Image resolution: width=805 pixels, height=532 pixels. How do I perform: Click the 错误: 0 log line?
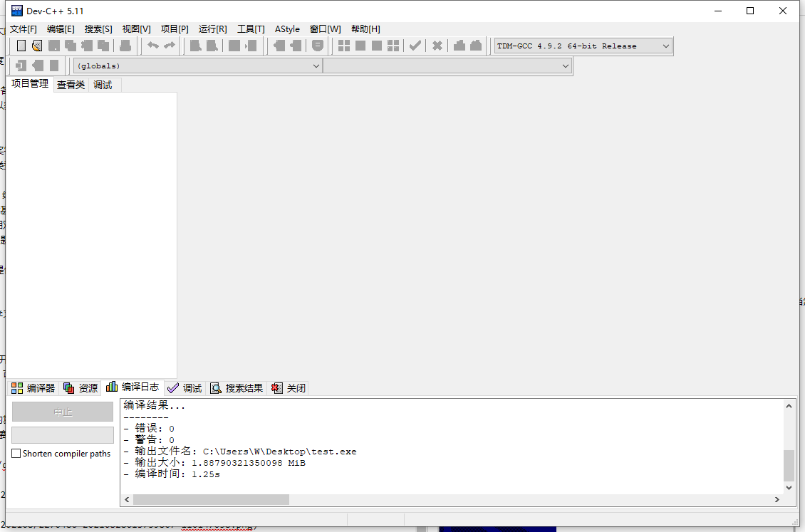click(149, 428)
